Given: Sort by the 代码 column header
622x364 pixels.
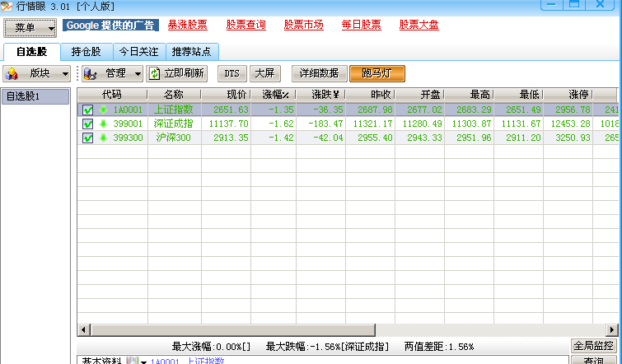Looking at the screenshot, I should click(112, 95).
